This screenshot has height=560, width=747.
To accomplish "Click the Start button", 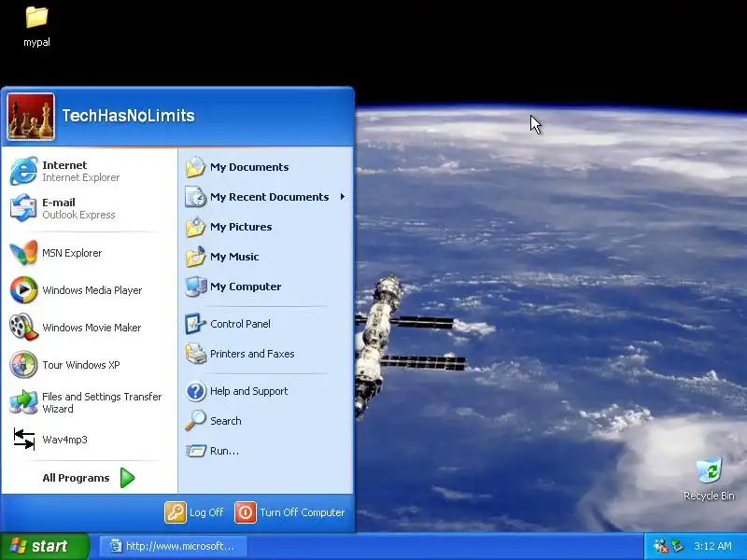I will click(x=44, y=546).
